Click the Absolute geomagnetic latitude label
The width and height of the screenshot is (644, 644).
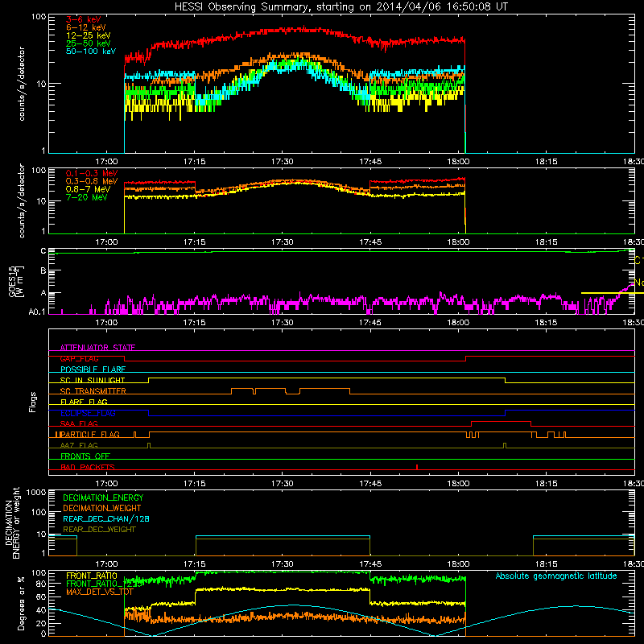[x=556, y=576]
